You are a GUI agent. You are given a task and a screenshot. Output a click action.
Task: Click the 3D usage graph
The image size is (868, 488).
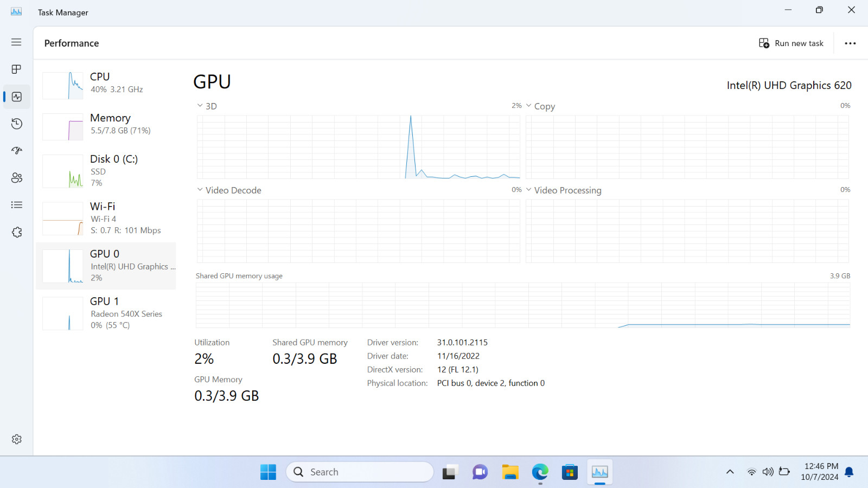[x=358, y=147]
